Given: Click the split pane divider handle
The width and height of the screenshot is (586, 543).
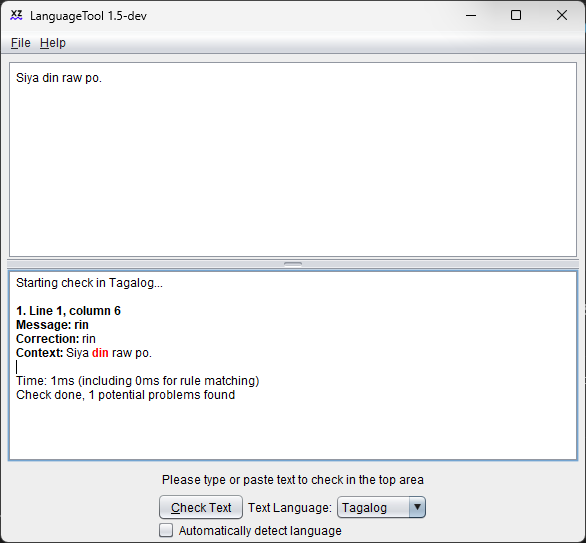Looking at the screenshot, I should coord(293,264).
